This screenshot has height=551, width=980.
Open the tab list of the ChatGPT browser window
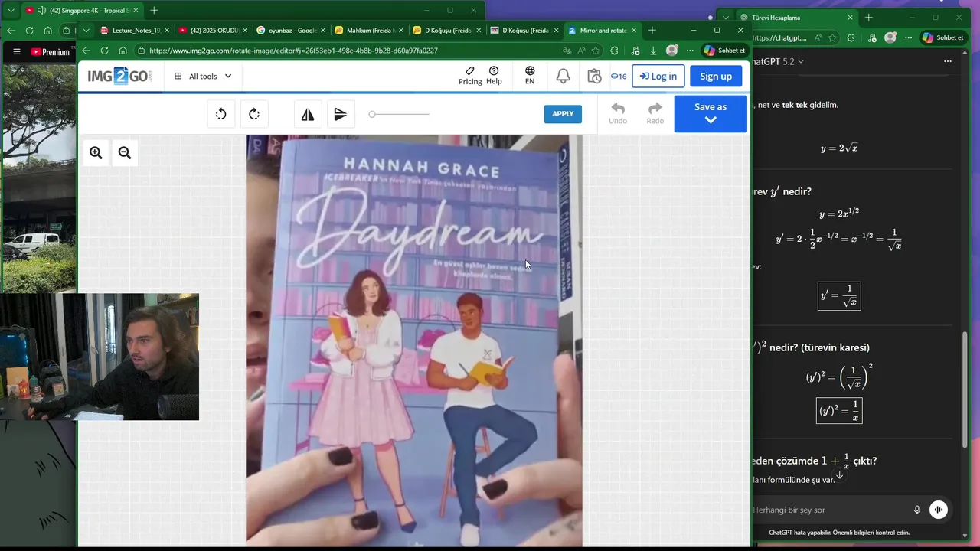tap(725, 17)
